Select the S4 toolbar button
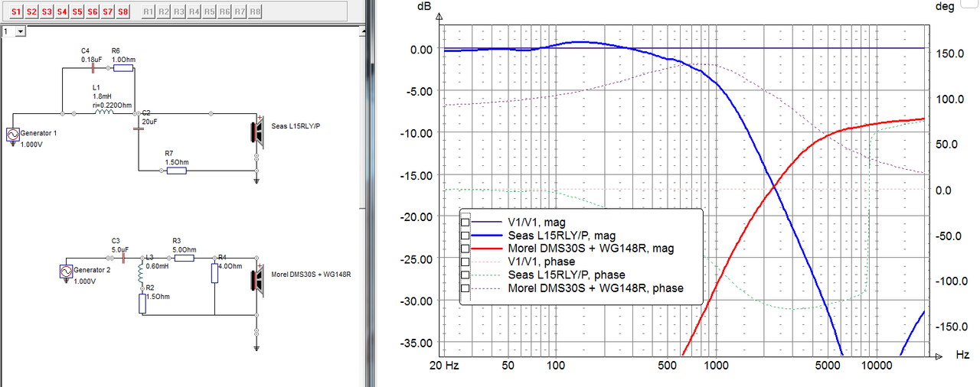This screenshot has height=387, width=980. [x=63, y=12]
